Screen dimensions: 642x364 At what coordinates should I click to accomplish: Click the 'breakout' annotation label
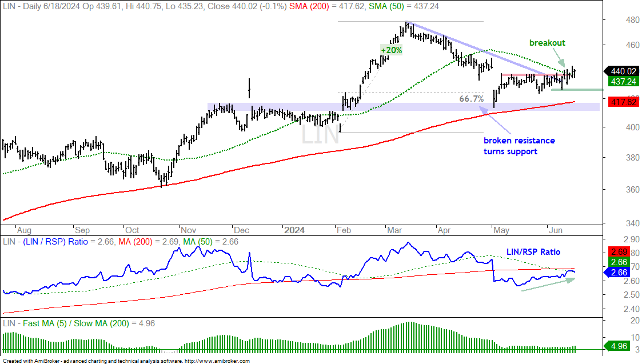click(x=547, y=43)
